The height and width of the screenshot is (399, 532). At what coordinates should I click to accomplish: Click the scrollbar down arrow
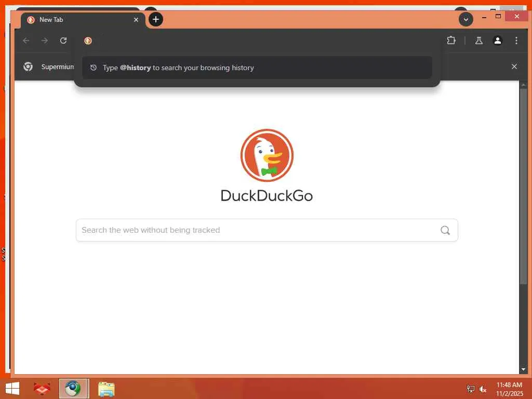click(x=523, y=369)
